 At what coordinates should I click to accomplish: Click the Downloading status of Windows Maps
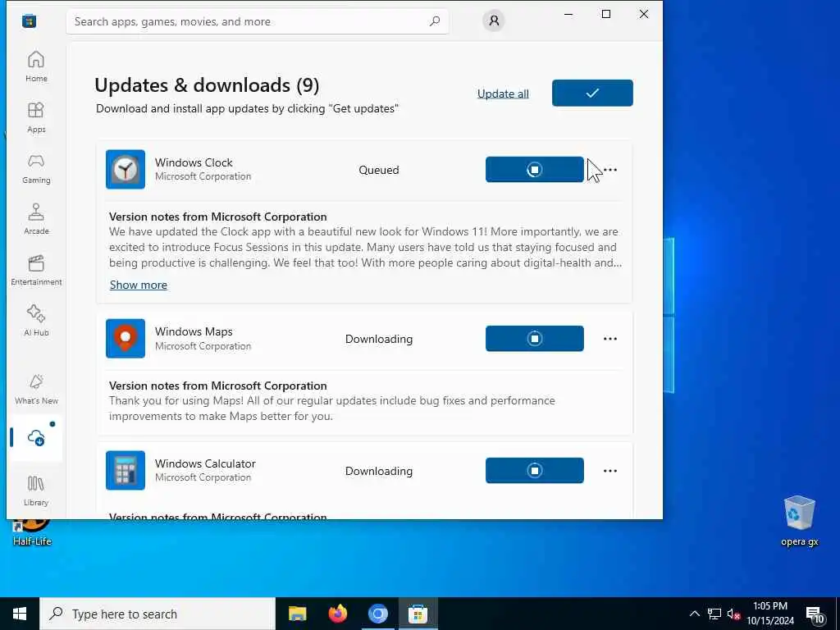[379, 339]
